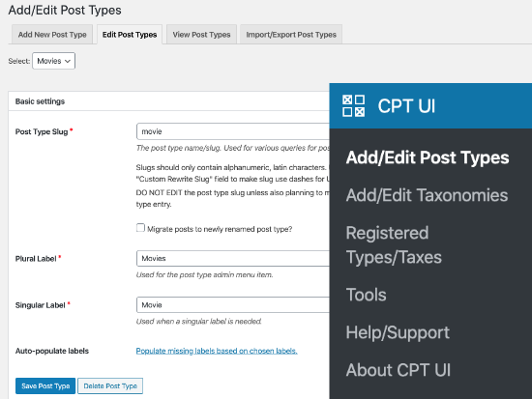Click the Basic settings panel header

[x=169, y=101]
